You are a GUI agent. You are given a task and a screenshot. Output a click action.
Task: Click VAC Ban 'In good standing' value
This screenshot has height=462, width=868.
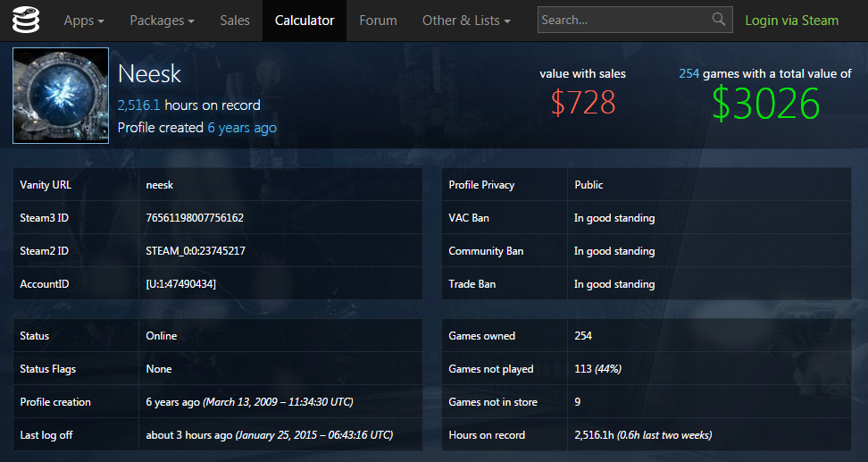614,218
